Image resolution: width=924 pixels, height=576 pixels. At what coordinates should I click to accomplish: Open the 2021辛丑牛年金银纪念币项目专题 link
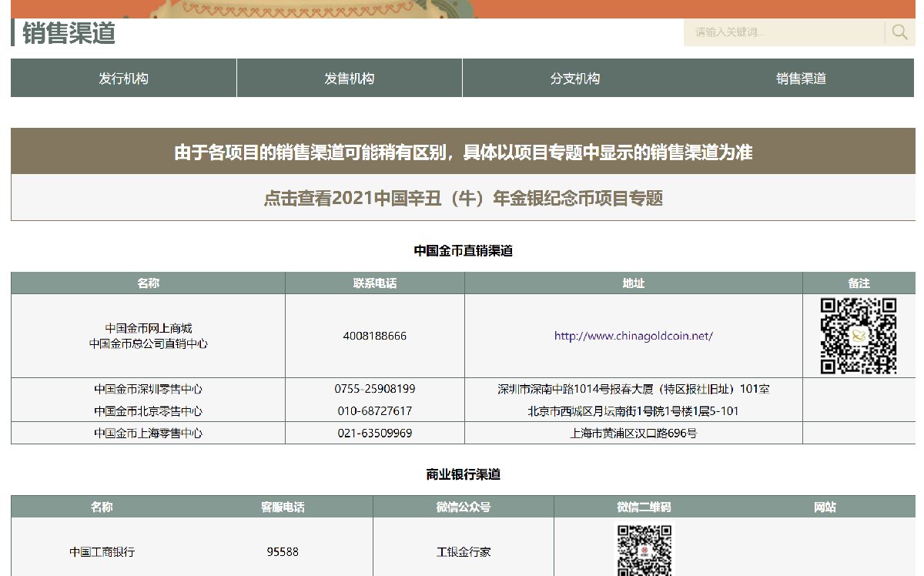pos(463,198)
